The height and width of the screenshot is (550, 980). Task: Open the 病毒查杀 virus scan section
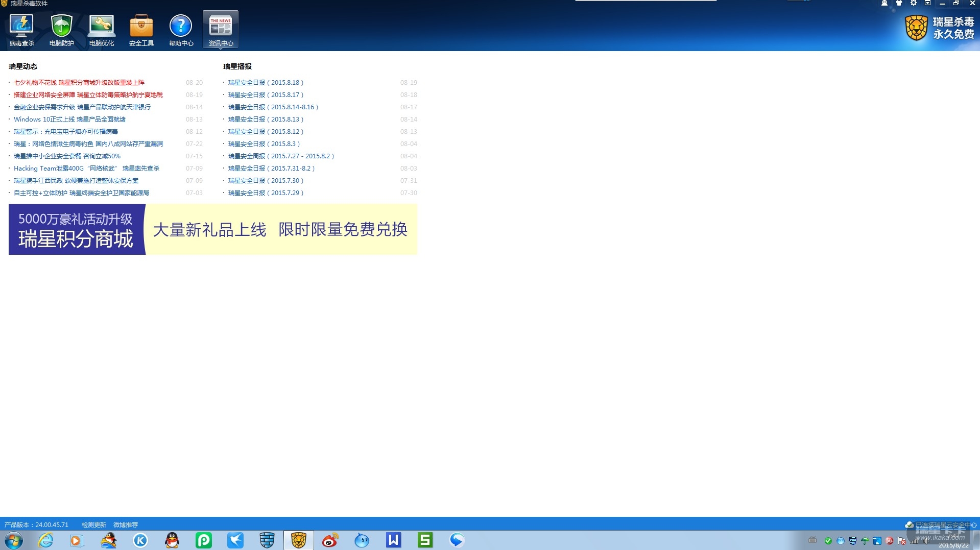click(21, 30)
